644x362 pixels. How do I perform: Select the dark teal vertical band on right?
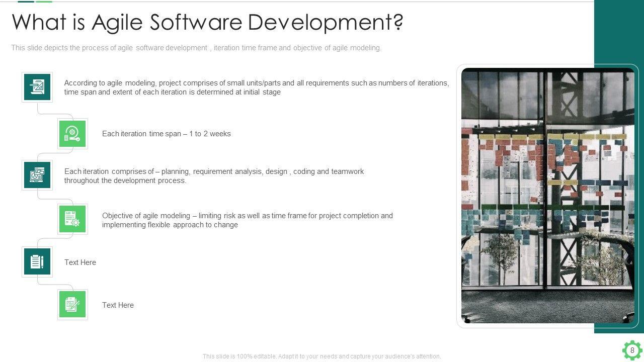(x=619, y=30)
